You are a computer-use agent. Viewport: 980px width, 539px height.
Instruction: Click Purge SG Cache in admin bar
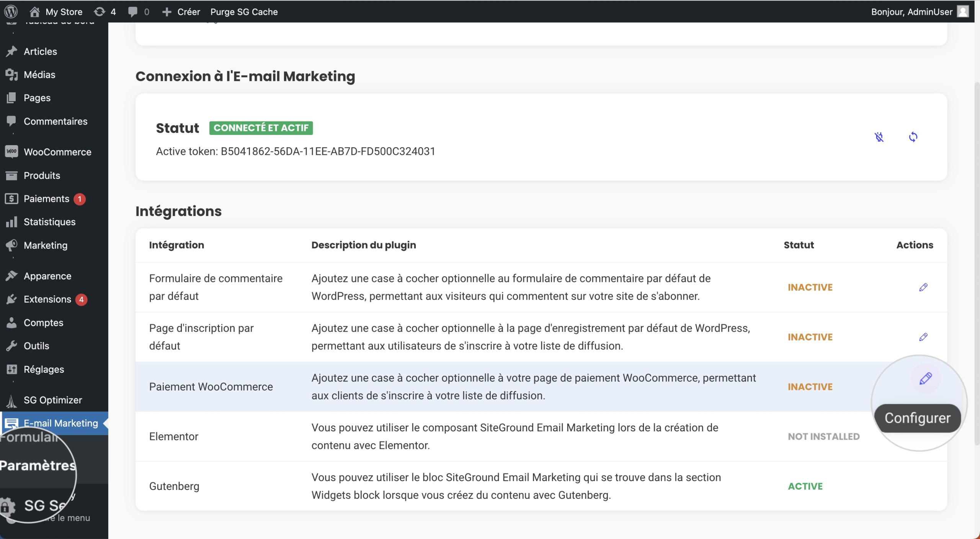(244, 11)
